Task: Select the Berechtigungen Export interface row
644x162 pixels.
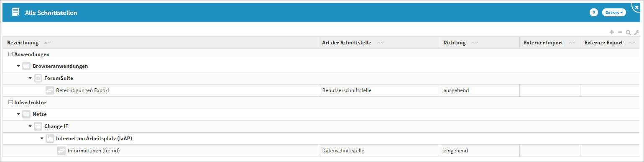Action: click(322, 90)
